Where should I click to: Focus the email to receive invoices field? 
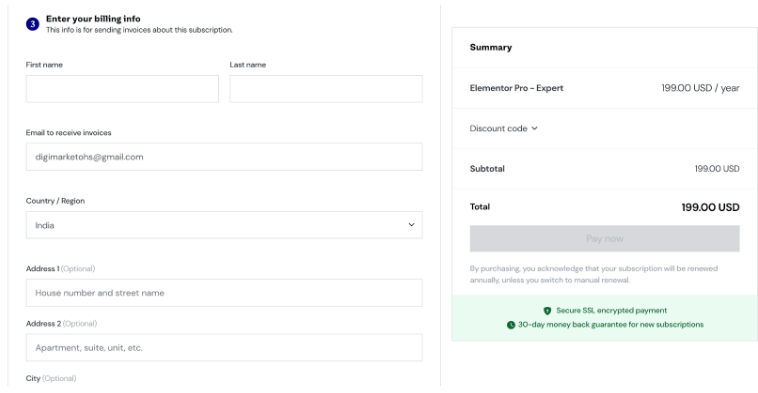224,157
